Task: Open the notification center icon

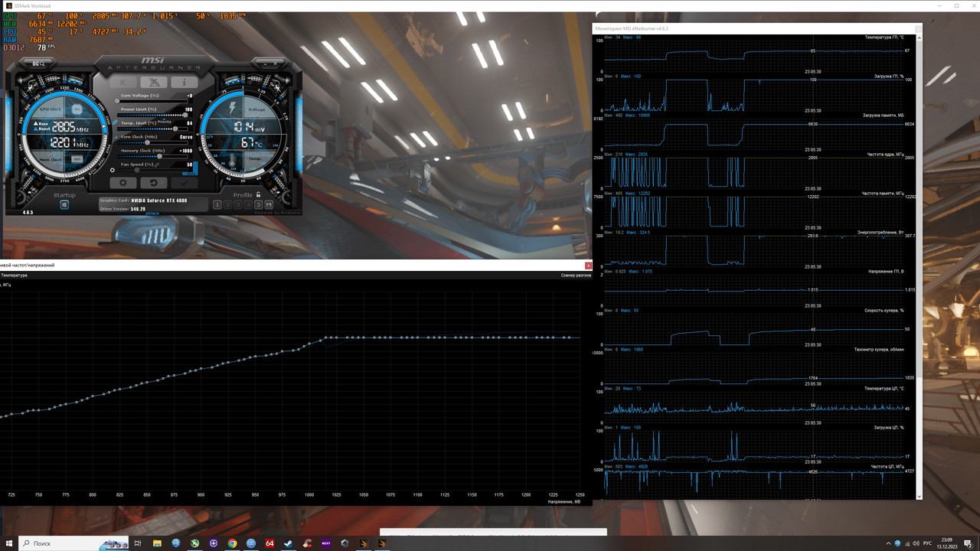Action: point(969,543)
